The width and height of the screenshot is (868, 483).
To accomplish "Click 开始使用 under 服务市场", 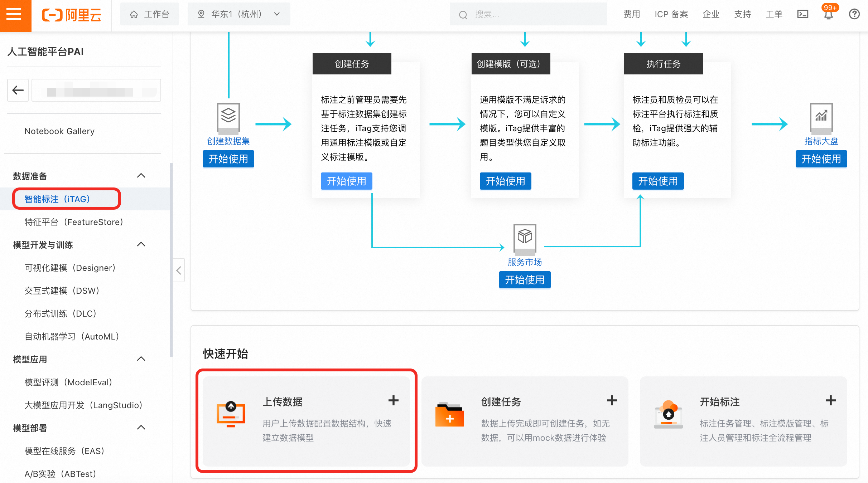I will [525, 280].
